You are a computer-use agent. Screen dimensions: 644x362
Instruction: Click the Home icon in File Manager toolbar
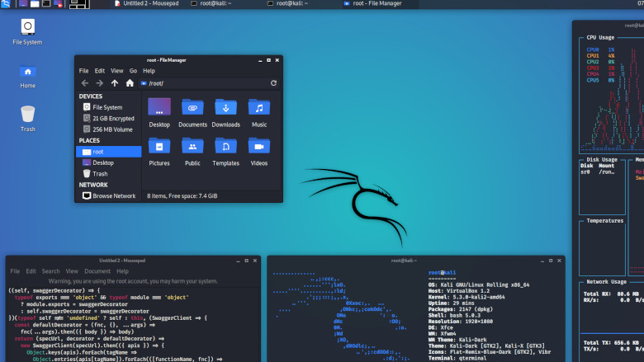tap(130, 83)
